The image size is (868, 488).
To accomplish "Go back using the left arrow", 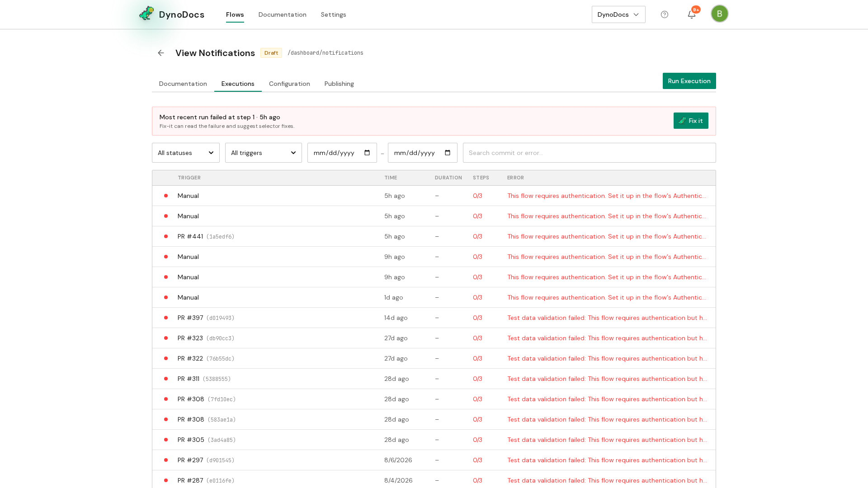I will [x=161, y=53].
